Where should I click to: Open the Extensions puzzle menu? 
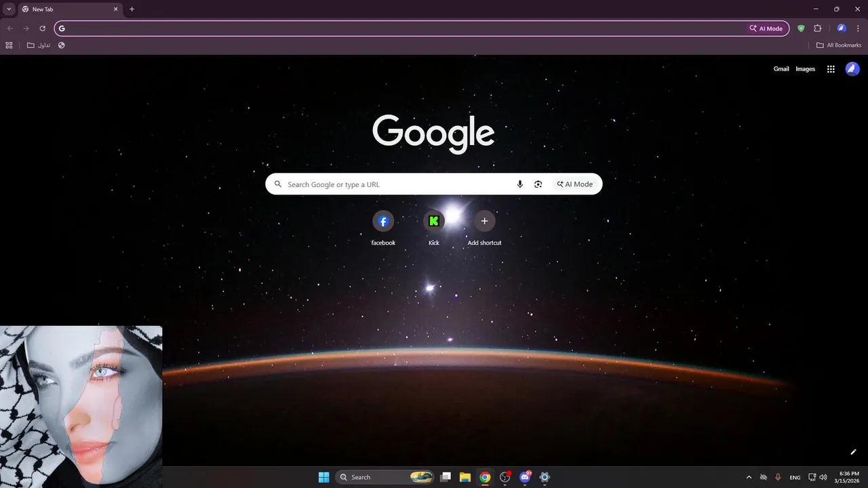(x=817, y=28)
